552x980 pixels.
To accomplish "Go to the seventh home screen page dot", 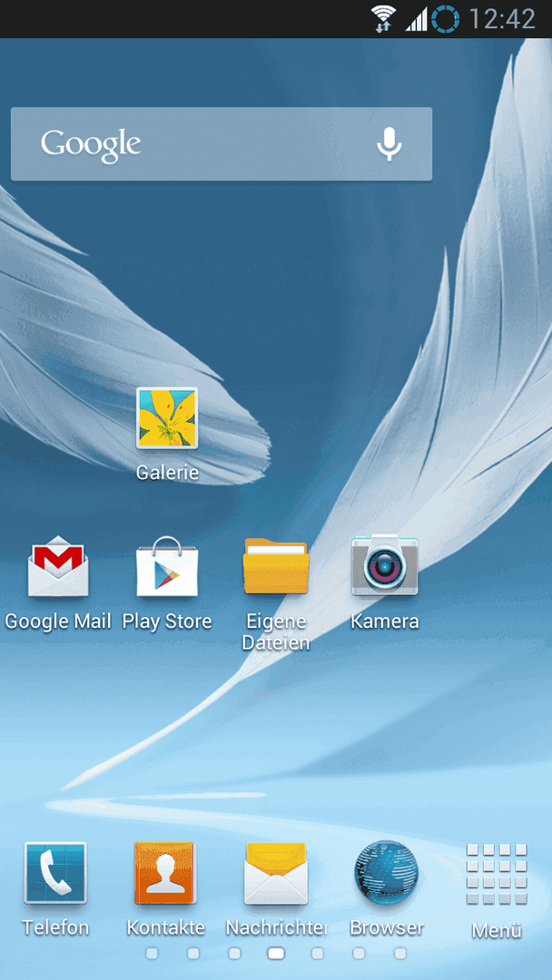I will tap(400, 953).
